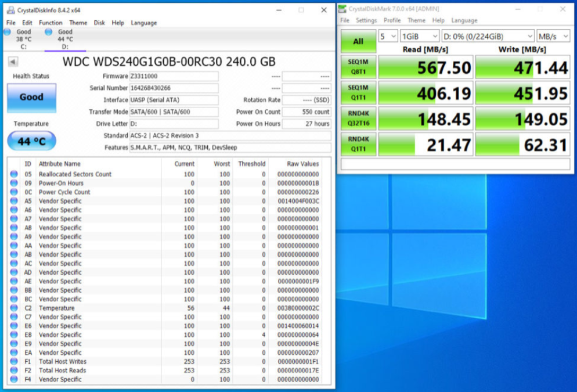
Task: Open the test count dropdown showing 5
Action: pyautogui.click(x=388, y=36)
